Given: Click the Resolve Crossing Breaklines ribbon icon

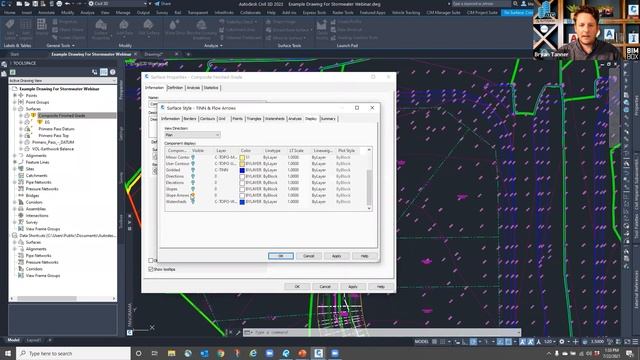Looking at the screenshot, I should [201, 25].
